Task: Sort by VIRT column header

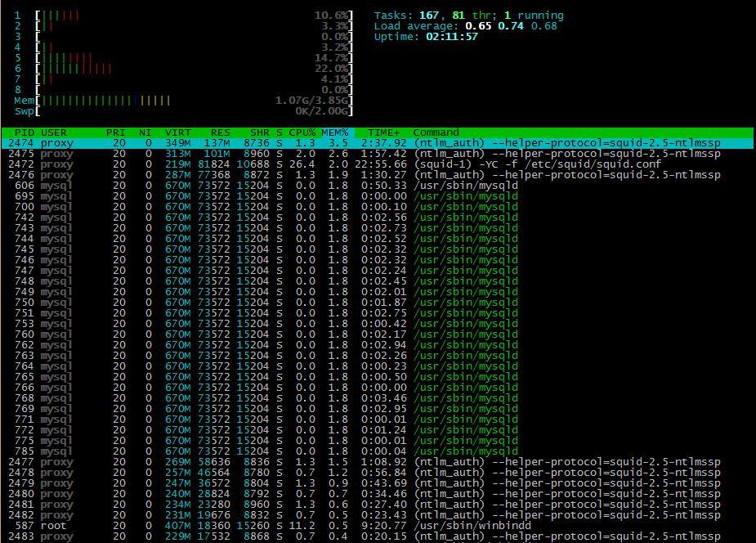Action: click(178, 132)
